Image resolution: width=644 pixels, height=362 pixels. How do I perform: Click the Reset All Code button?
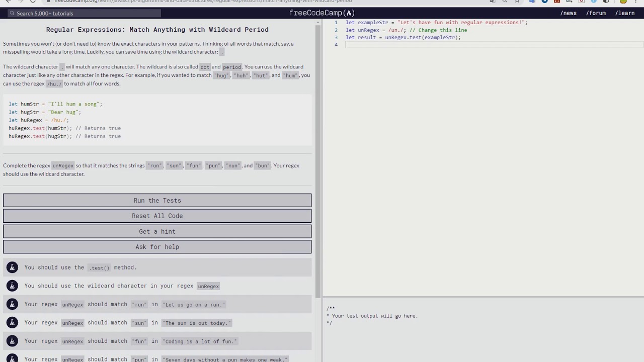(x=157, y=216)
